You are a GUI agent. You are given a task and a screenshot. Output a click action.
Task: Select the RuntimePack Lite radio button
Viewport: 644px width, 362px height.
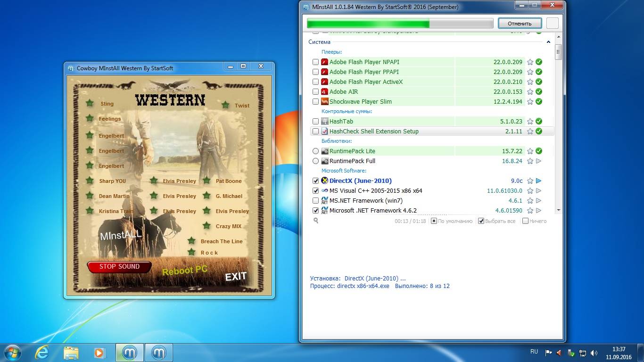click(x=316, y=151)
